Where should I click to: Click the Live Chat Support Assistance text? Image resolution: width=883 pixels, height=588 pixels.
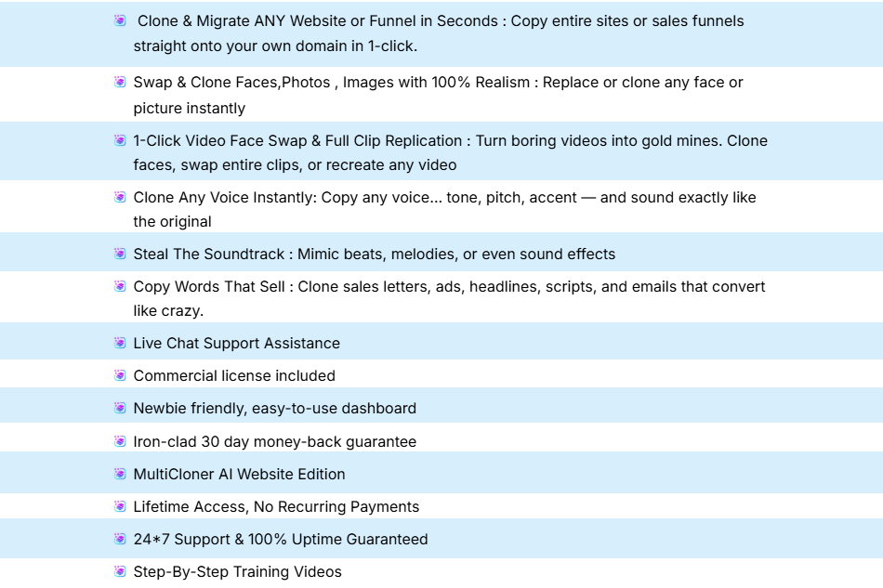coord(236,344)
